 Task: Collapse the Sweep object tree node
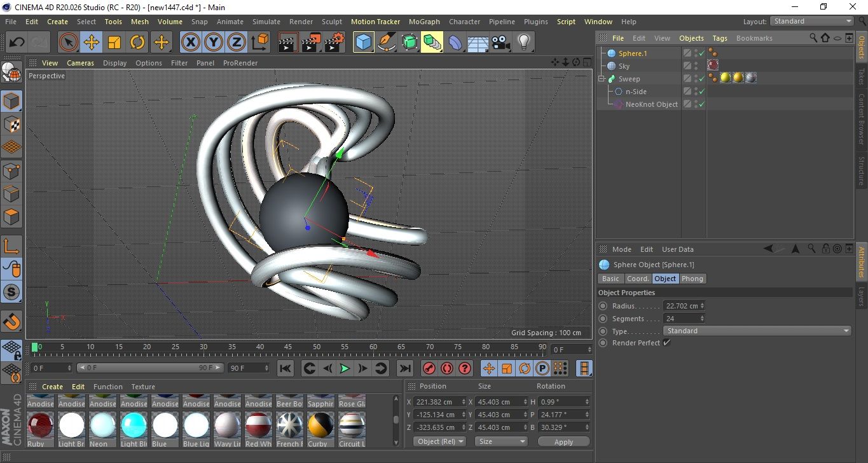point(601,79)
